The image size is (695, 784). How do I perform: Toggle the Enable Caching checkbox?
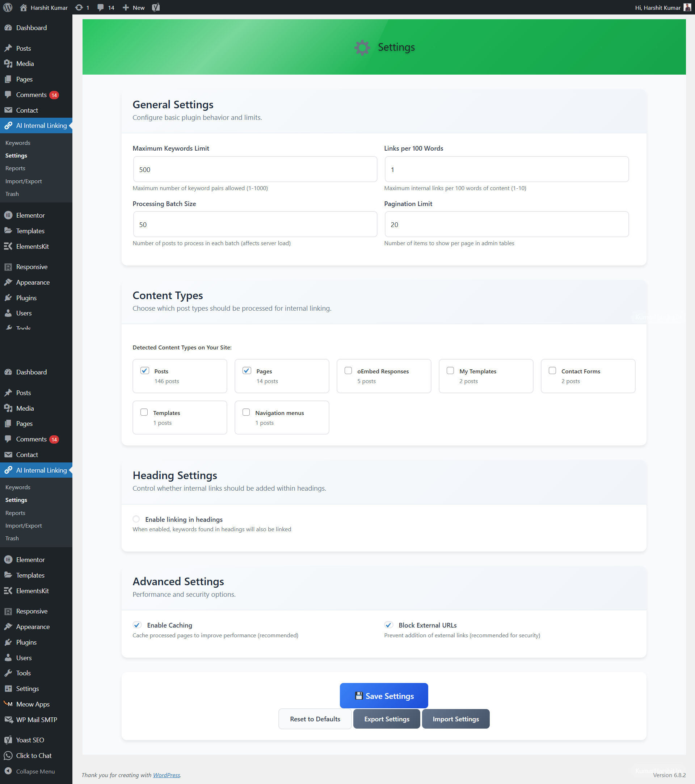(137, 625)
